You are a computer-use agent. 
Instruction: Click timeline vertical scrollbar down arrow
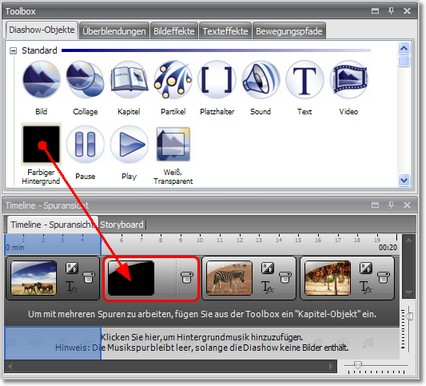pos(410,292)
